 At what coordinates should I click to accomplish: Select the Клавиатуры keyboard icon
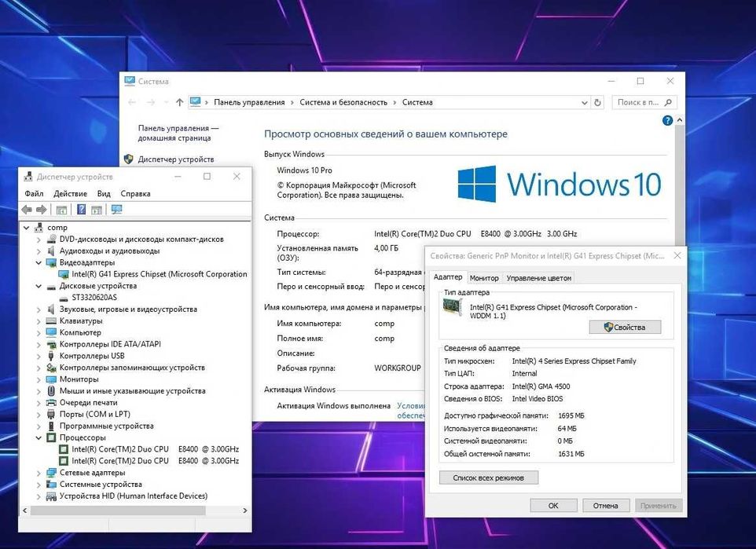click(x=51, y=321)
